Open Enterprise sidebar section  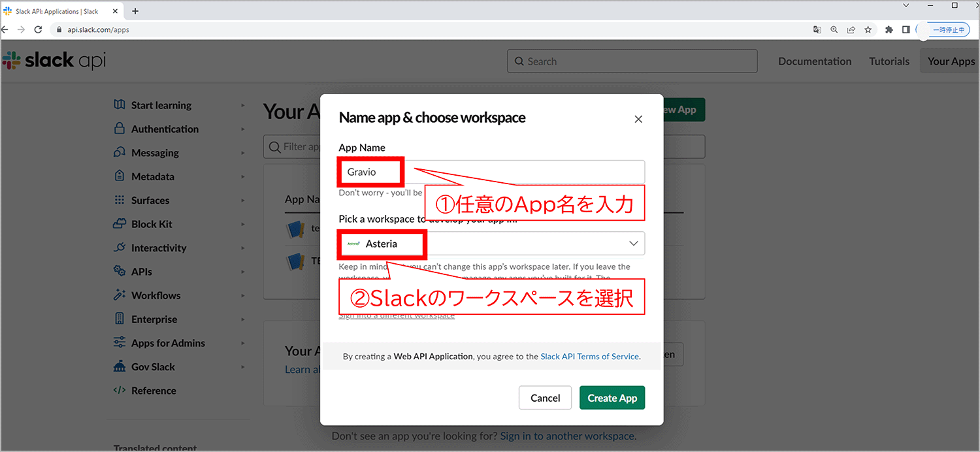click(x=154, y=319)
